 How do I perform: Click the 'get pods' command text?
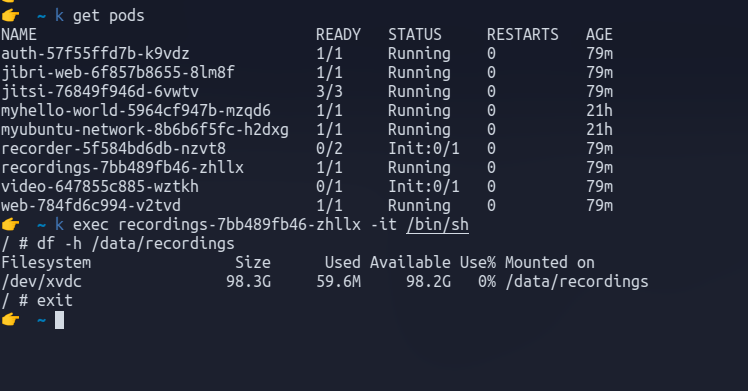108,16
